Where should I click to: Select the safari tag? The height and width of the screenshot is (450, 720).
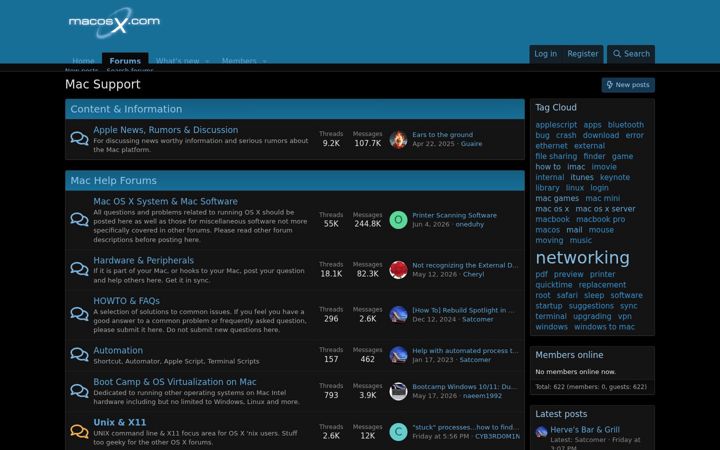coord(567,295)
